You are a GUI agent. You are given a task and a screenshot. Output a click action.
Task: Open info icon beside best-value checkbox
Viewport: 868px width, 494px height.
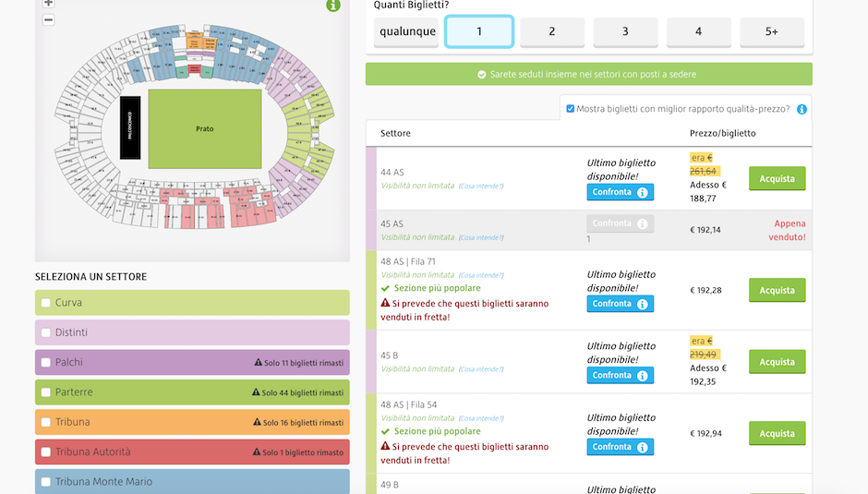(802, 109)
